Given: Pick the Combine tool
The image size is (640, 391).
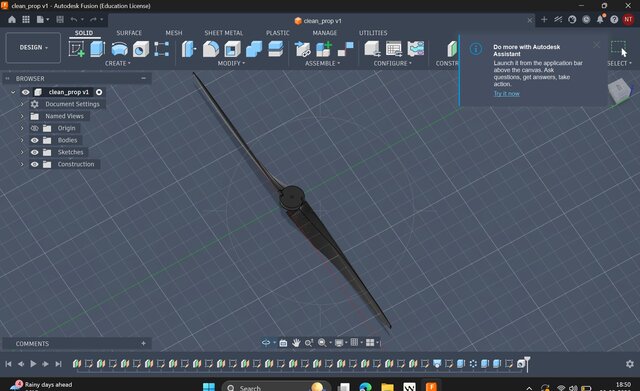Looking at the screenshot, I should (x=254, y=49).
